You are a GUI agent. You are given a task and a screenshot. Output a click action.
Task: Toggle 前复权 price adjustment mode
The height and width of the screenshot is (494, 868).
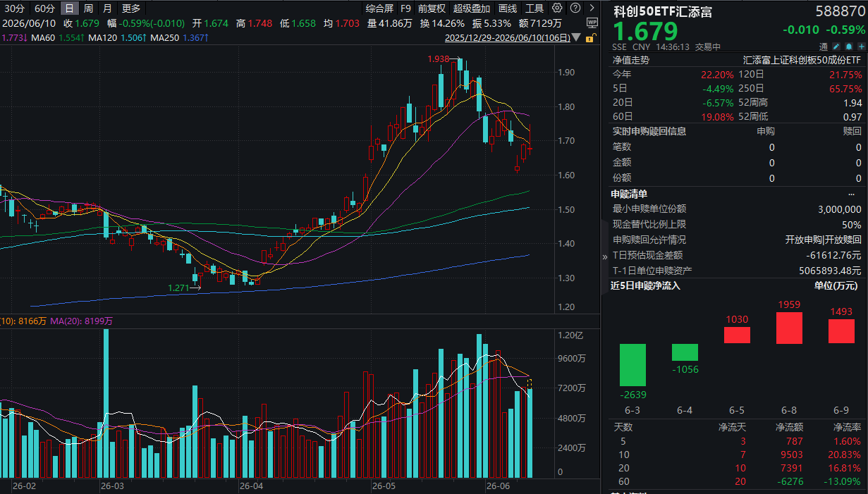tap(432, 8)
